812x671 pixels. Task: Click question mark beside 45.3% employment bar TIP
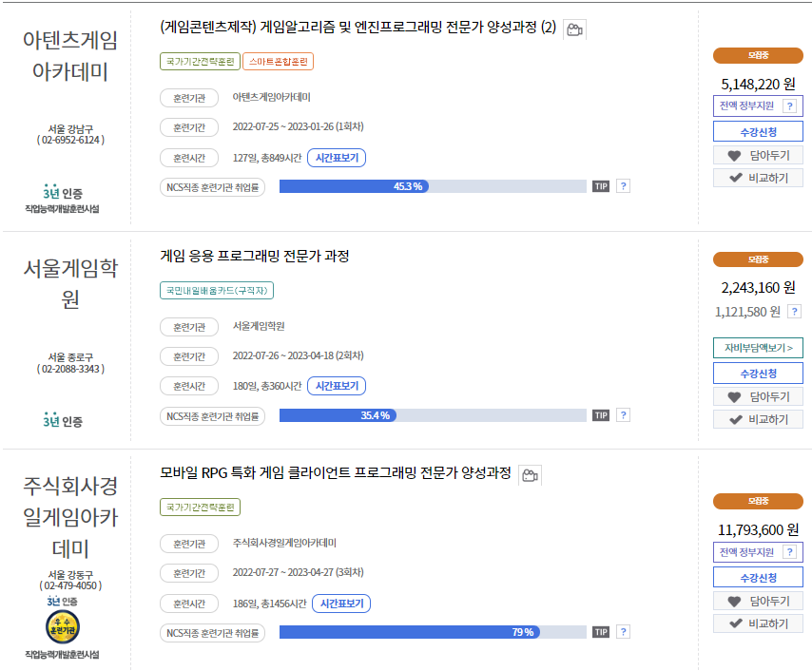[623, 186]
